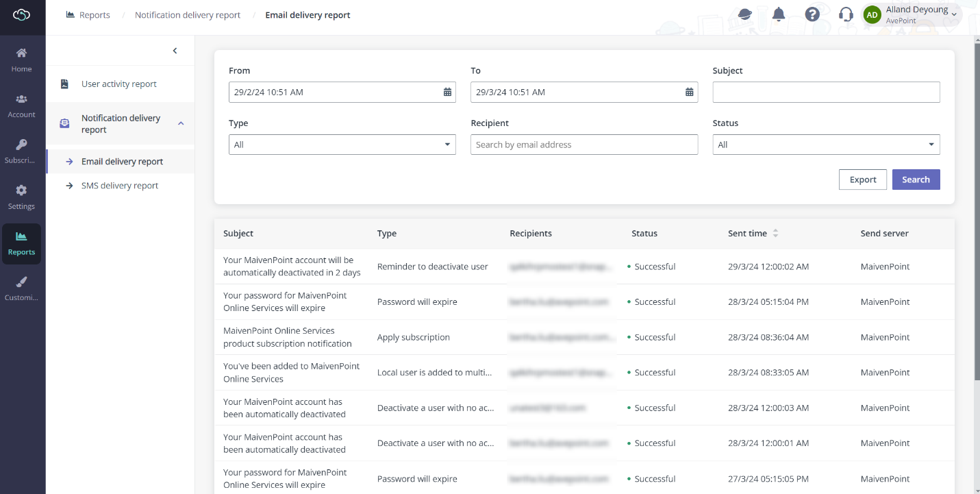
Task: Click the From date input field
Action: pyautogui.click(x=342, y=92)
